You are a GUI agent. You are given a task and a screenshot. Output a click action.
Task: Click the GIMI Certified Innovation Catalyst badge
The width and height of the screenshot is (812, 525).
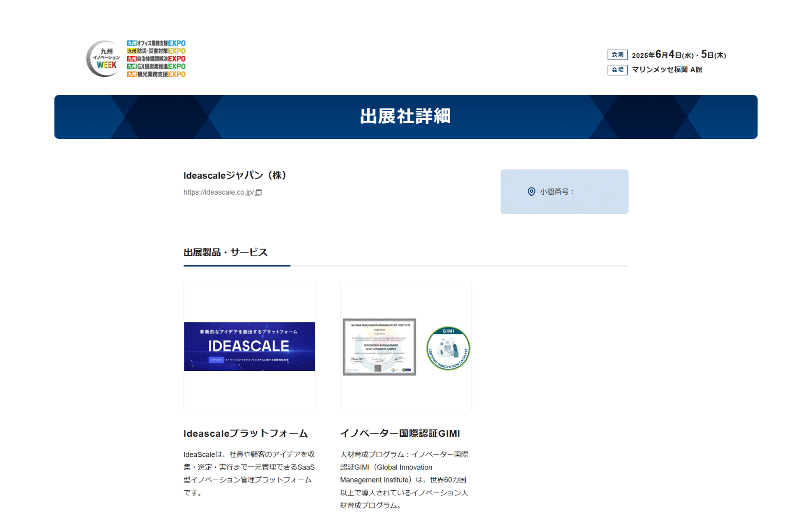448,348
